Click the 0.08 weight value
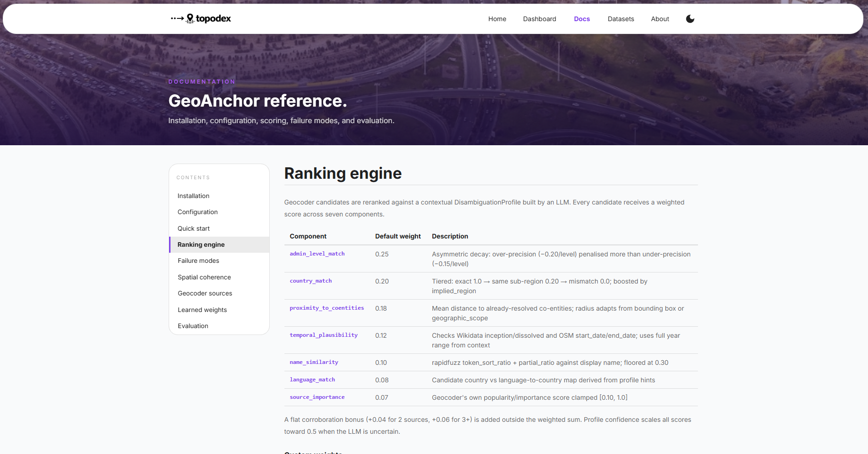The image size is (868, 454). pos(382,380)
